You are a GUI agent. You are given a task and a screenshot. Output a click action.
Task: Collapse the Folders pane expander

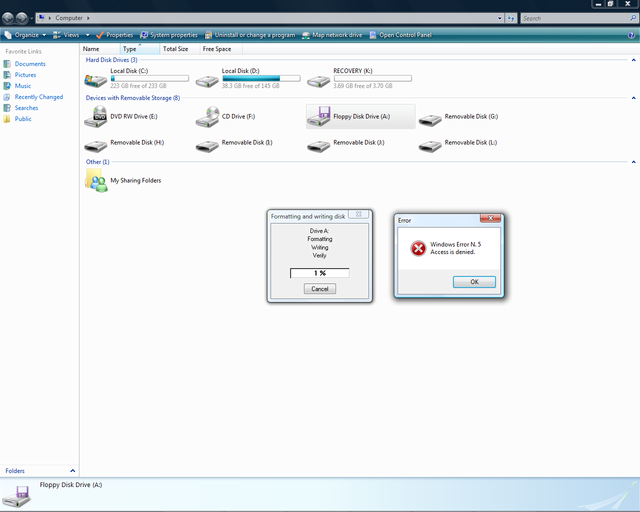[x=72, y=470]
